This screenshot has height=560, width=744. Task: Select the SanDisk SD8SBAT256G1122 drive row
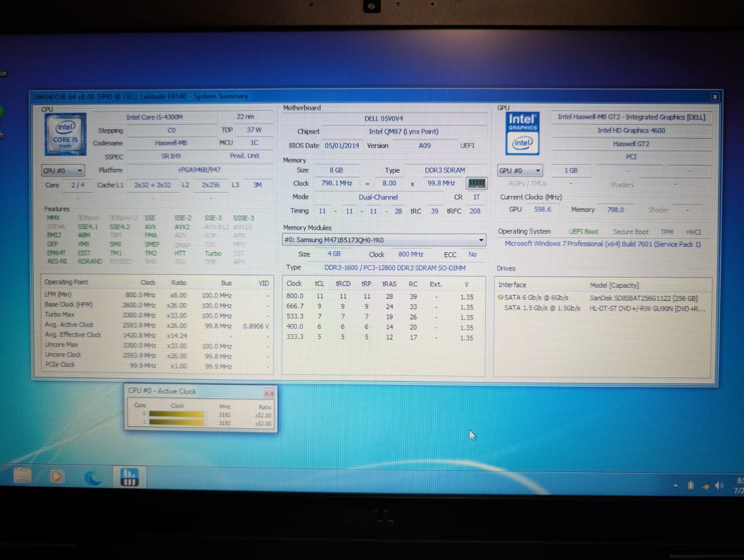point(603,298)
